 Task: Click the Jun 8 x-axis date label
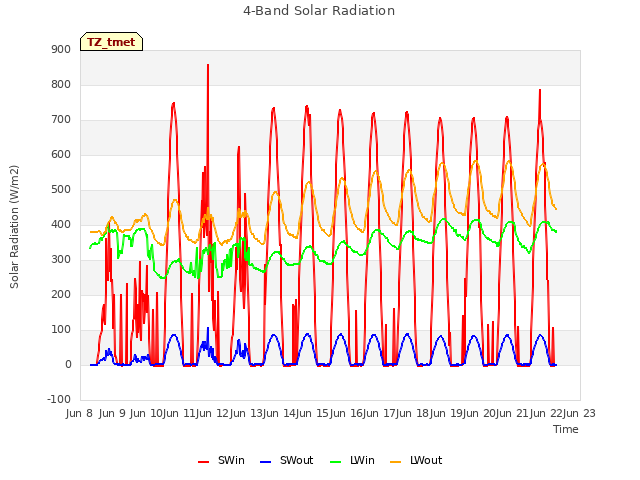click(x=79, y=413)
